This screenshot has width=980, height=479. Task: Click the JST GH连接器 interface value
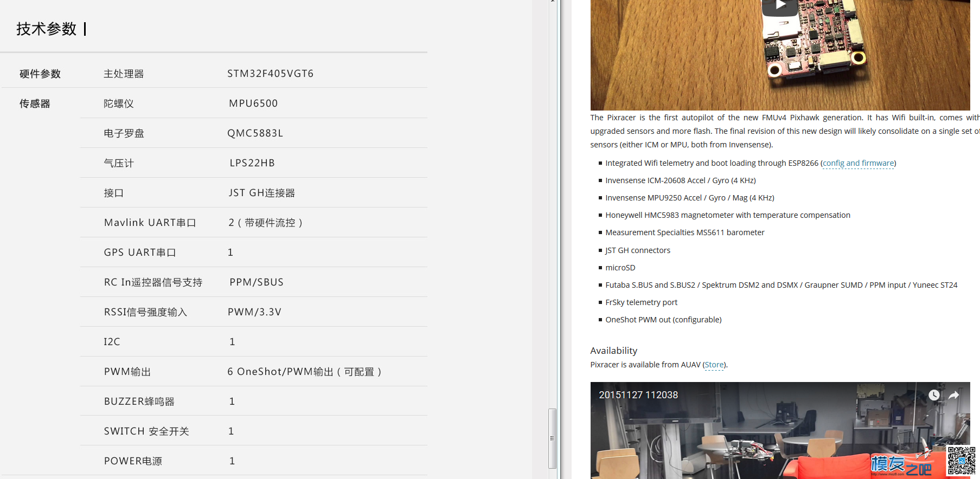(262, 193)
